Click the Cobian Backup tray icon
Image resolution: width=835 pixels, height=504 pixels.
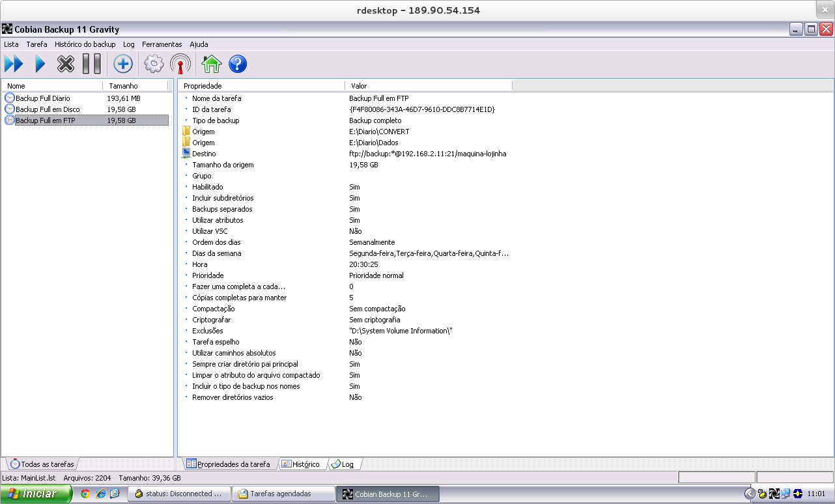(x=774, y=494)
